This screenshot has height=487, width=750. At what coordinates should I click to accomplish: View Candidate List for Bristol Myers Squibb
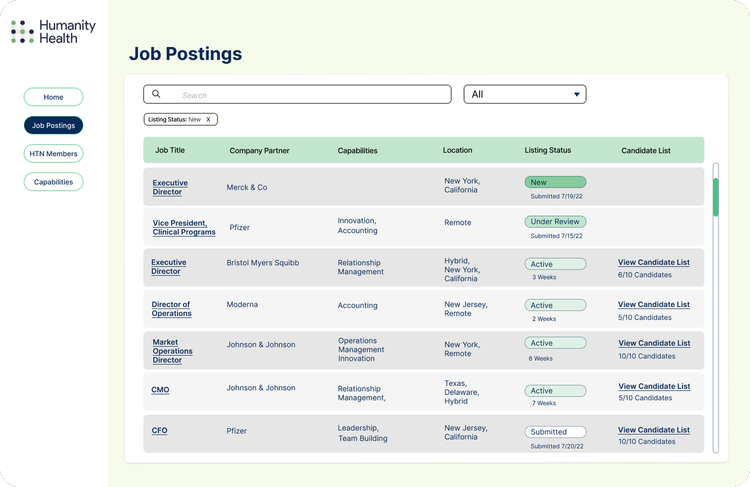click(654, 262)
